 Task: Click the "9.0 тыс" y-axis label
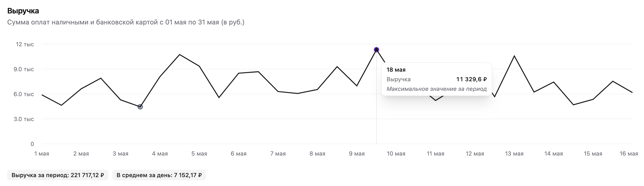pyautogui.click(x=24, y=69)
